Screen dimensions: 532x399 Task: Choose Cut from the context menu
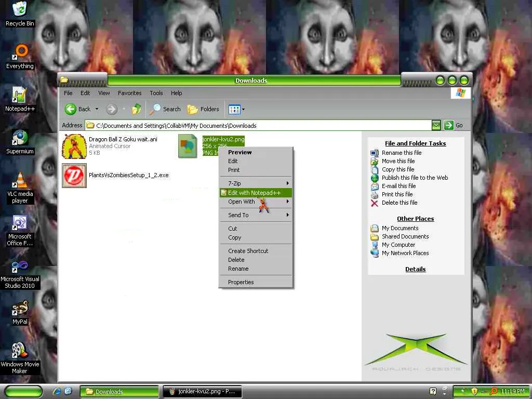pyautogui.click(x=256, y=229)
